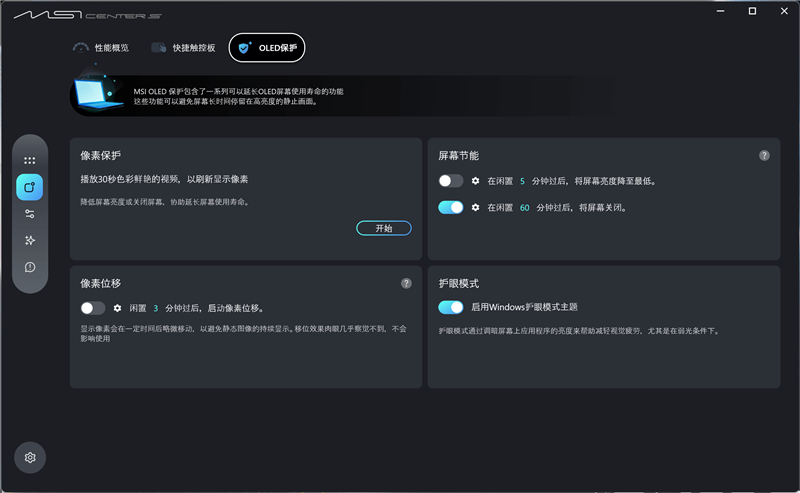800x493 pixels.
Task: Click the gauge icon beside 性能概览
Action: click(x=81, y=47)
